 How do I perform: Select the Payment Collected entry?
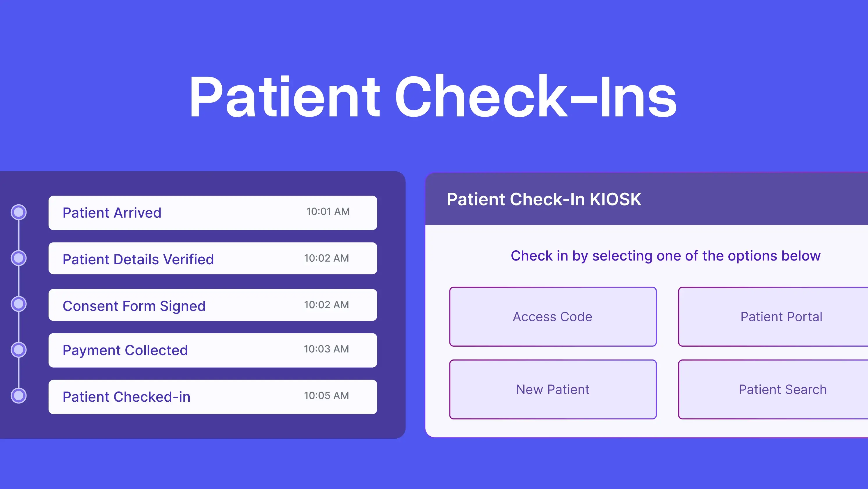click(x=212, y=350)
